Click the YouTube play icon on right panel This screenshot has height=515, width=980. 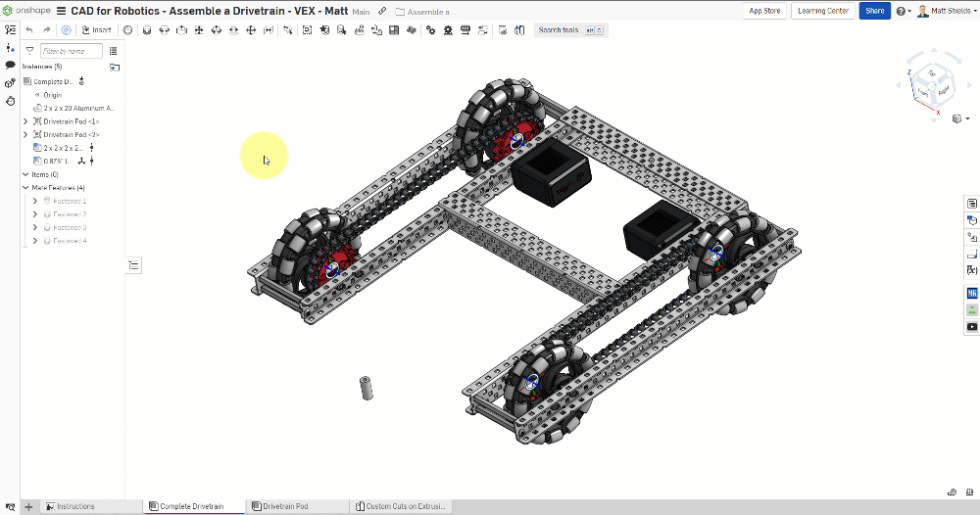tap(972, 326)
